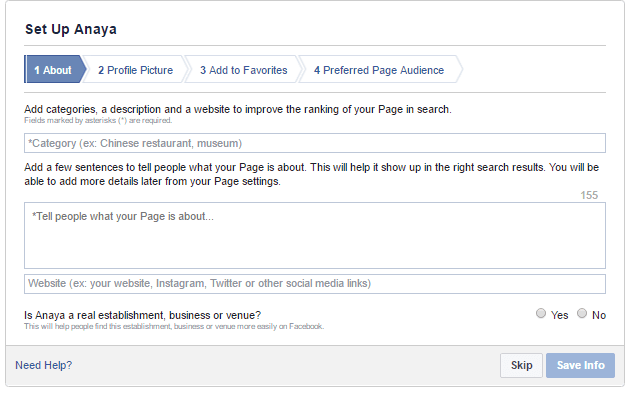The width and height of the screenshot is (635, 396).
Task: Click 'Is Anaya a real establishment' question text
Action: [143, 315]
